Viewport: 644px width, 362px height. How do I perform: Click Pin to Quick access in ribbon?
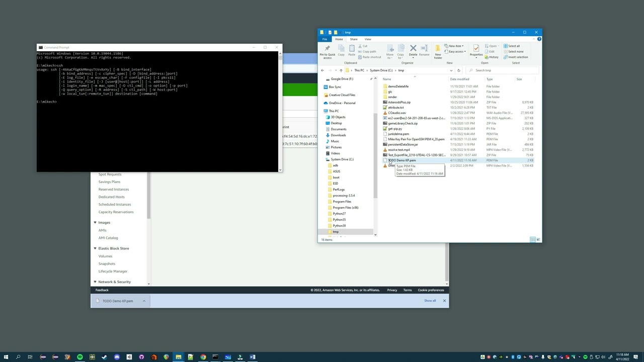coord(327,52)
